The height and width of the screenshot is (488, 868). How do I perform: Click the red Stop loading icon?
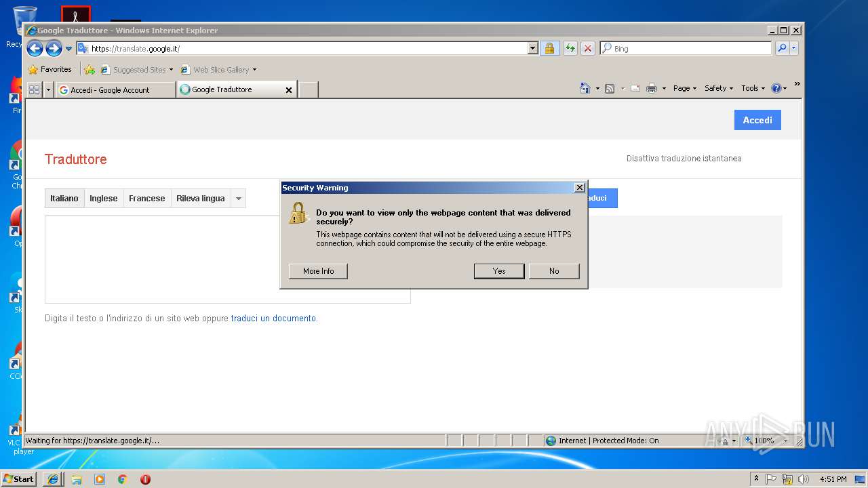pos(588,49)
